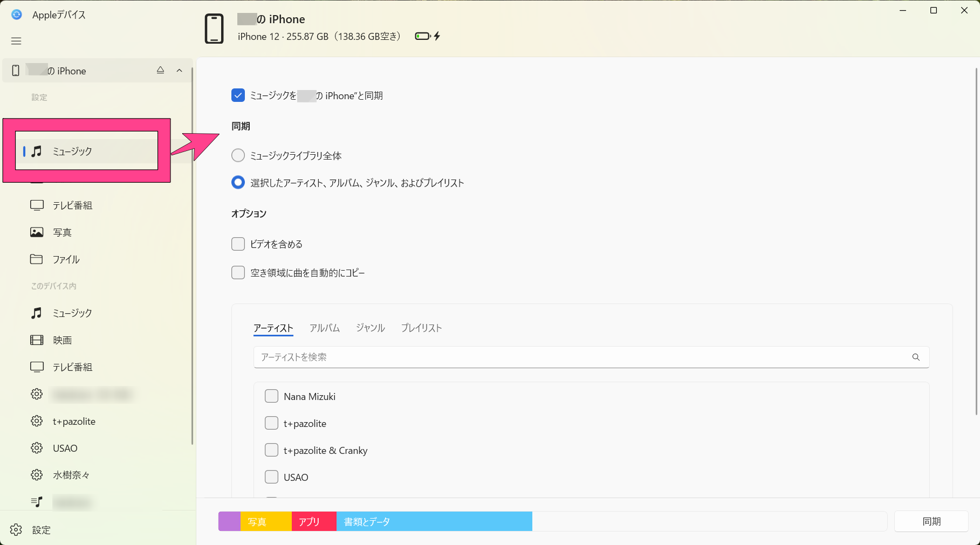Screen dimensions: 980x545
Task: Click the purple storage bar segment
Action: click(229, 521)
